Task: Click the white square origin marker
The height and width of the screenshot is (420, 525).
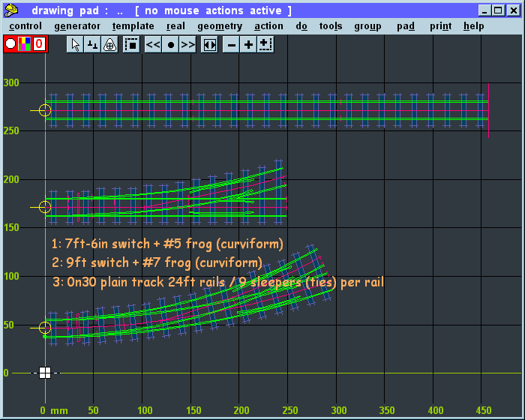Action: [45, 373]
